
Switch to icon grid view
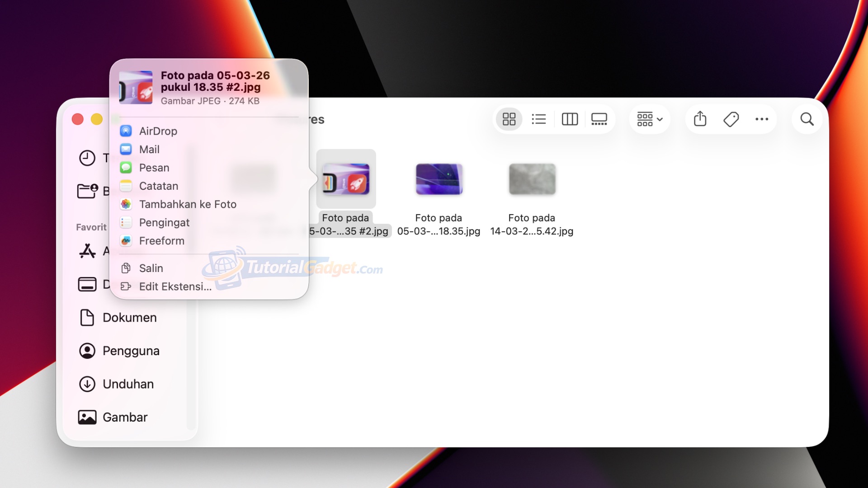[509, 119]
